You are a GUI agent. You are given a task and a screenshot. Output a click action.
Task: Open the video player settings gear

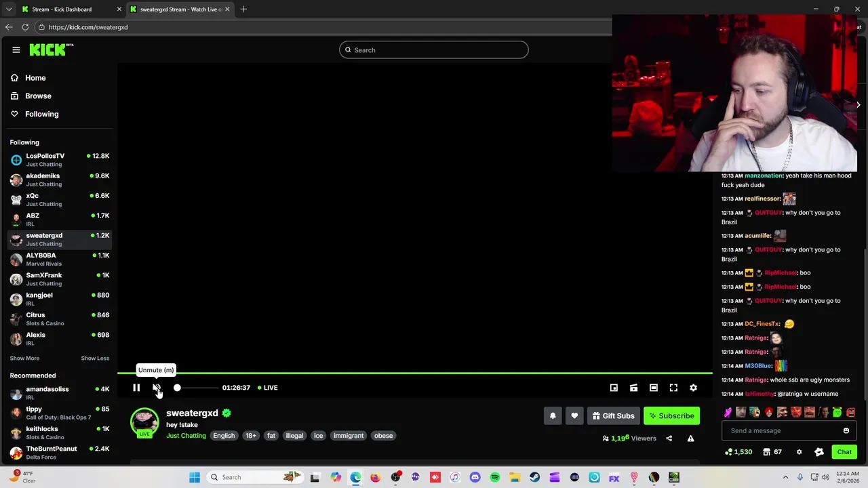click(693, 388)
